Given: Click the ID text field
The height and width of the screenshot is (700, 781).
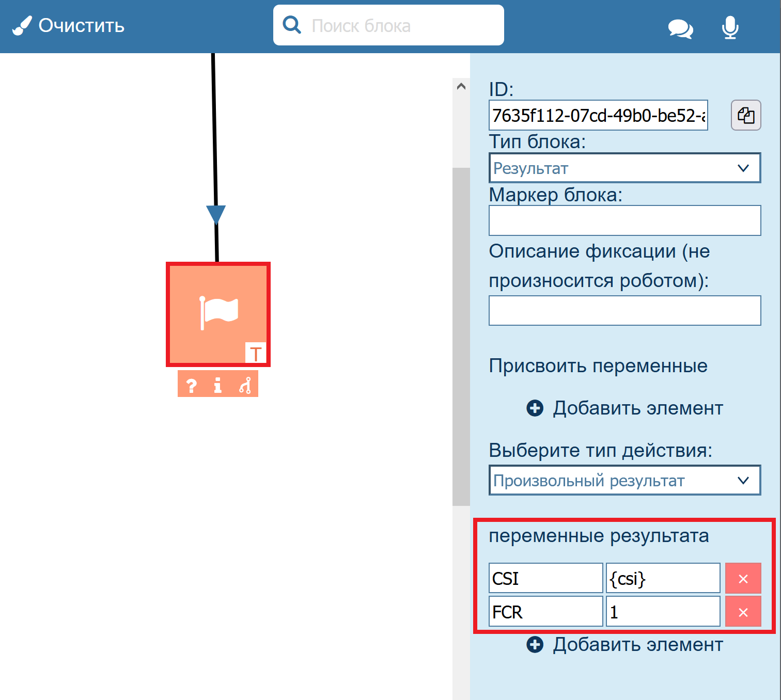Looking at the screenshot, I should coord(598,115).
